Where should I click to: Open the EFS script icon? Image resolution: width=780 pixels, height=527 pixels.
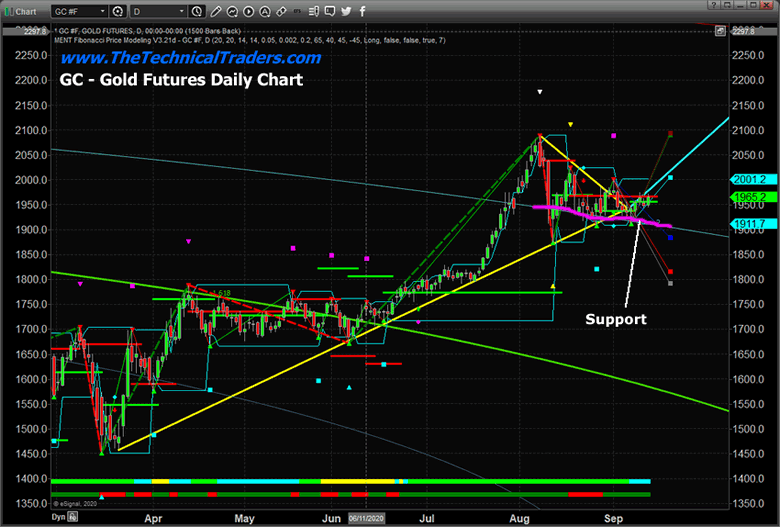tap(297, 11)
